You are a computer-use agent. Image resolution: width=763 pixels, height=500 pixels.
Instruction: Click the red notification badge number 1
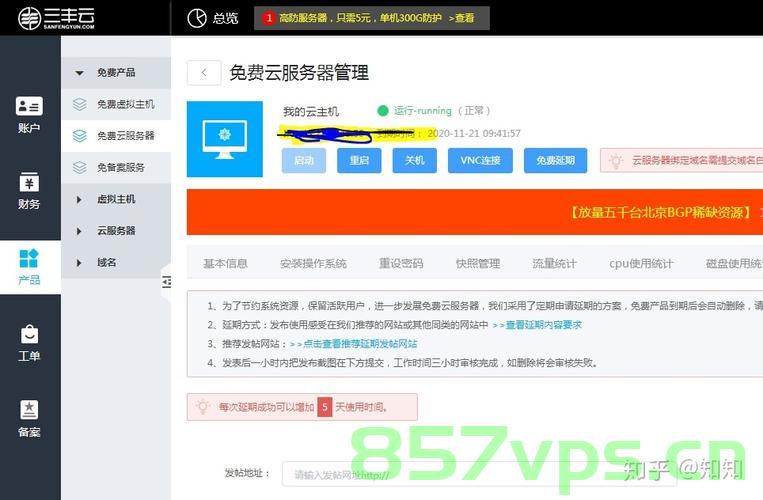click(x=269, y=18)
